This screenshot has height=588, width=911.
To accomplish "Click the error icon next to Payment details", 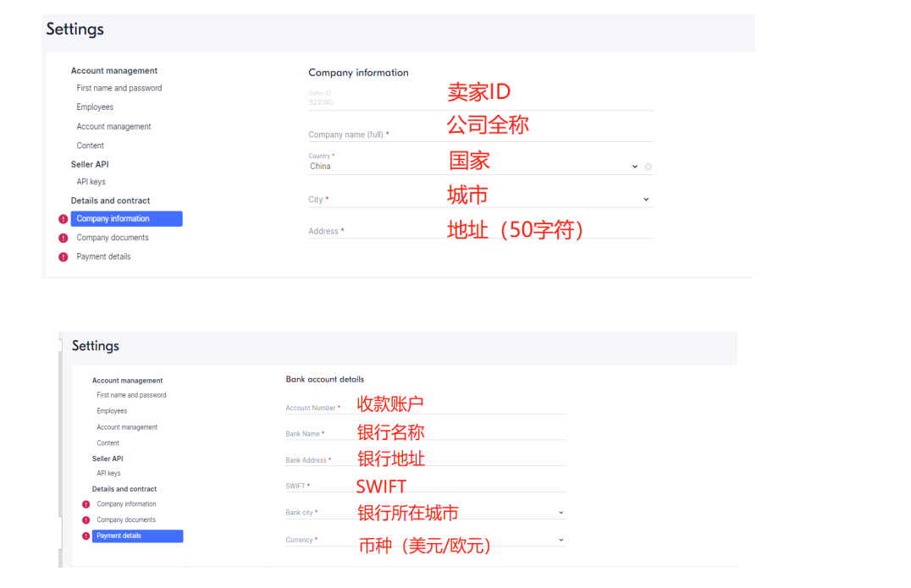I will pos(63,256).
